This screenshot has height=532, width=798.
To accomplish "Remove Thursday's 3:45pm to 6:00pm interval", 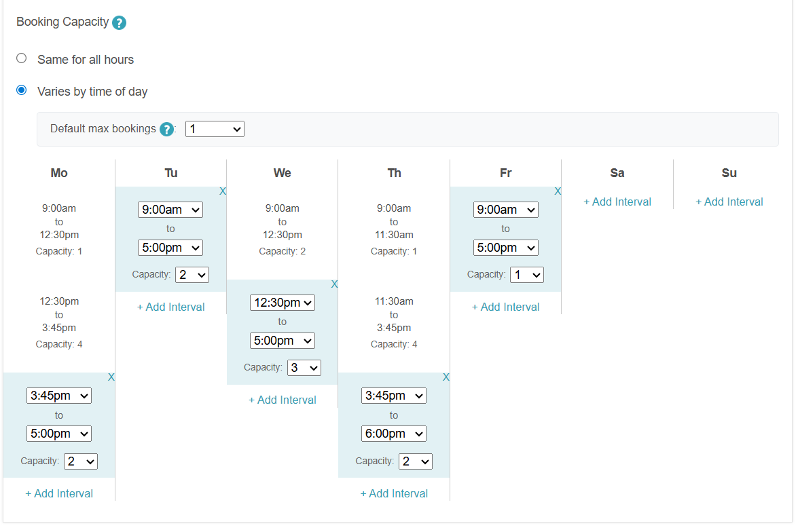I will [x=446, y=377].
